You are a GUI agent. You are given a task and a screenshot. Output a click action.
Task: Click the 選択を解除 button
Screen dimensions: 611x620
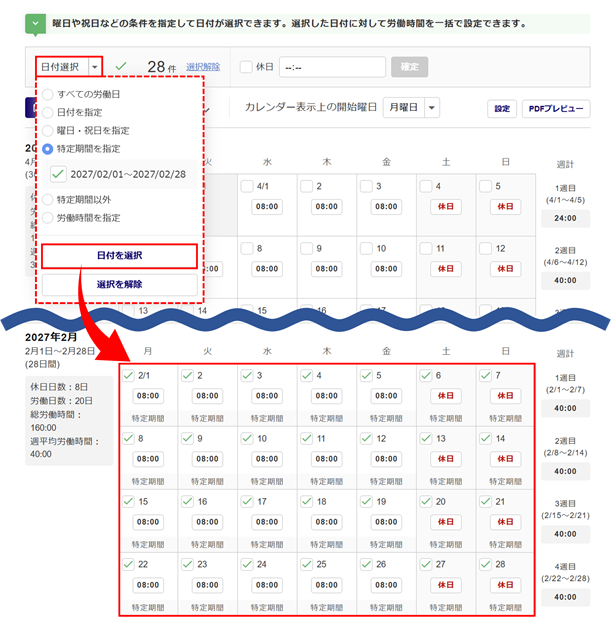(x=119, y=284)
